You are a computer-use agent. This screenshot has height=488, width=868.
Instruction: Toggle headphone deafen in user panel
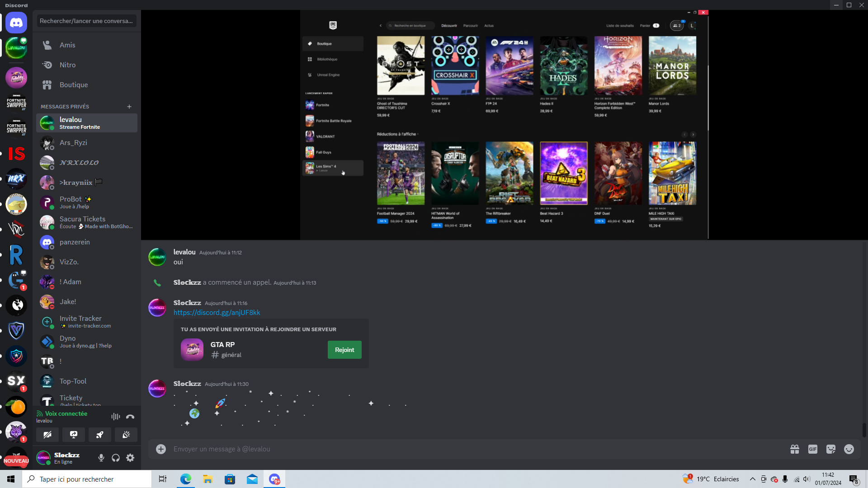pyautogui.click(x=116, y=458)
